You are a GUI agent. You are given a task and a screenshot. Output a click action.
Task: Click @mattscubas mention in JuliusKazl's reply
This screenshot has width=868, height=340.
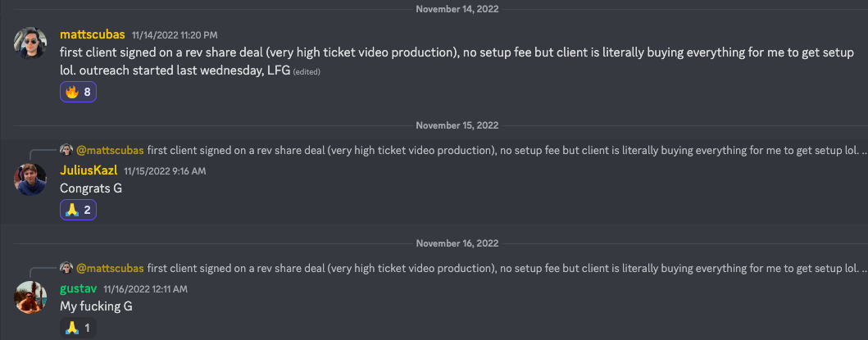[110, 150]
